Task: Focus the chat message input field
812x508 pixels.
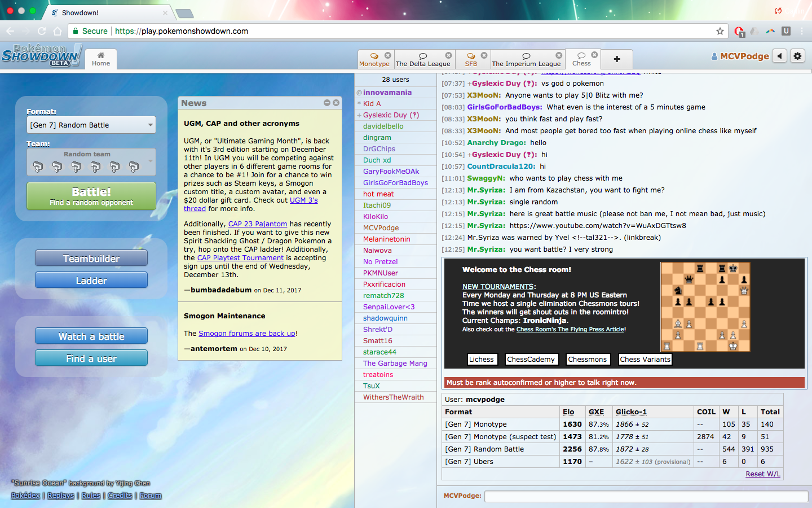Action: click(646, 496)
